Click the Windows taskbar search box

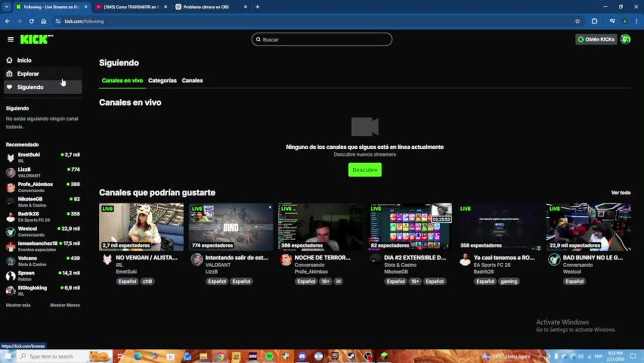65,356
